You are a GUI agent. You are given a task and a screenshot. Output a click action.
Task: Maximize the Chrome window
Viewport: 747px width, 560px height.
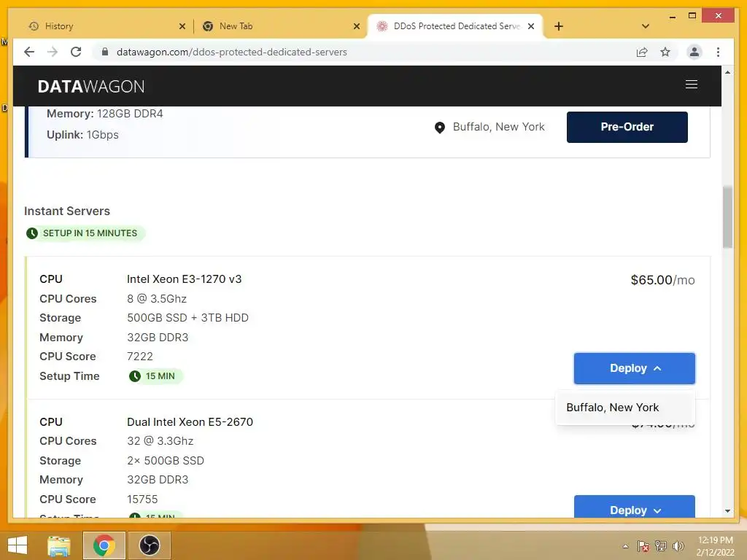(692, 16)
